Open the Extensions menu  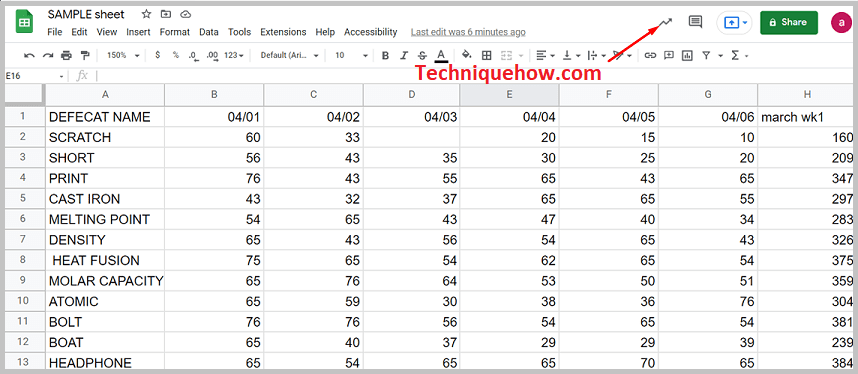click(283, 32)
